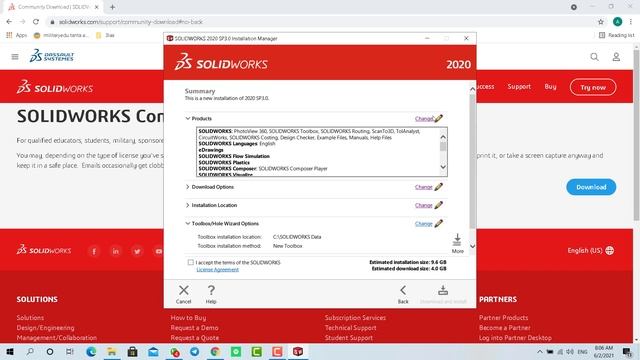This screenshot has height=360, width=640.
Task: Show hidden system tray icons
Action: coord(540,351)
